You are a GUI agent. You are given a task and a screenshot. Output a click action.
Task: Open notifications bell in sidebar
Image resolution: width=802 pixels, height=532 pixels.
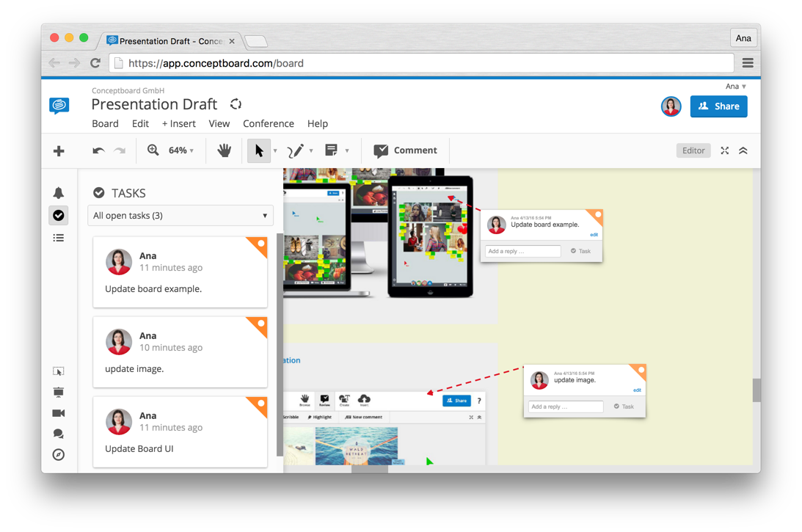coord(59,193)
